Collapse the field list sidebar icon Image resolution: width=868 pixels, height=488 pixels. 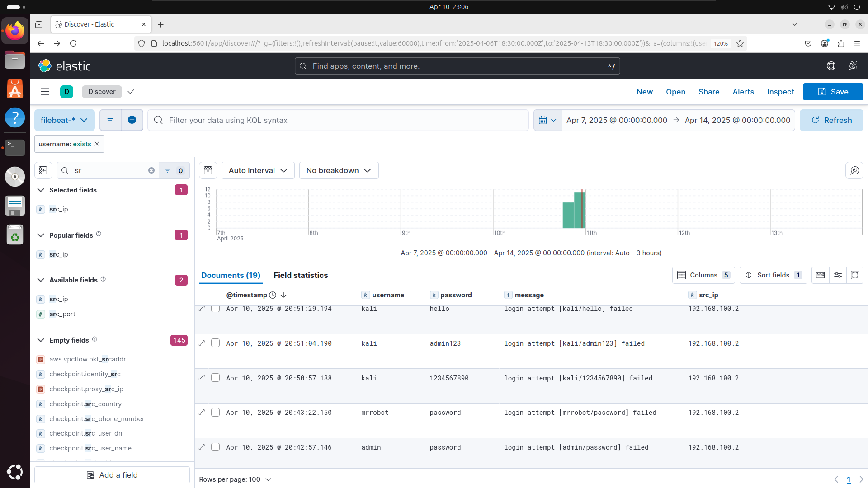pos(43,170)
